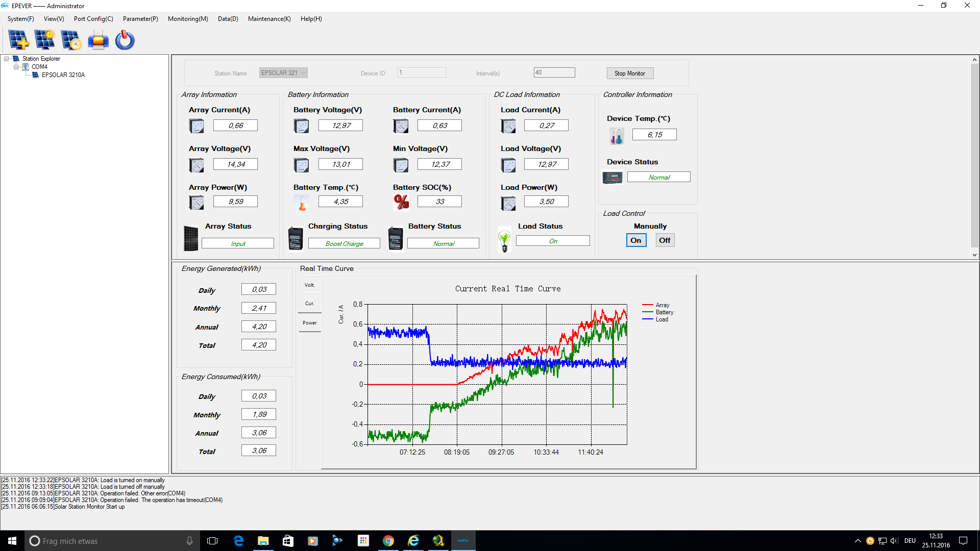Turn load On manually

[x=636, y=240]
